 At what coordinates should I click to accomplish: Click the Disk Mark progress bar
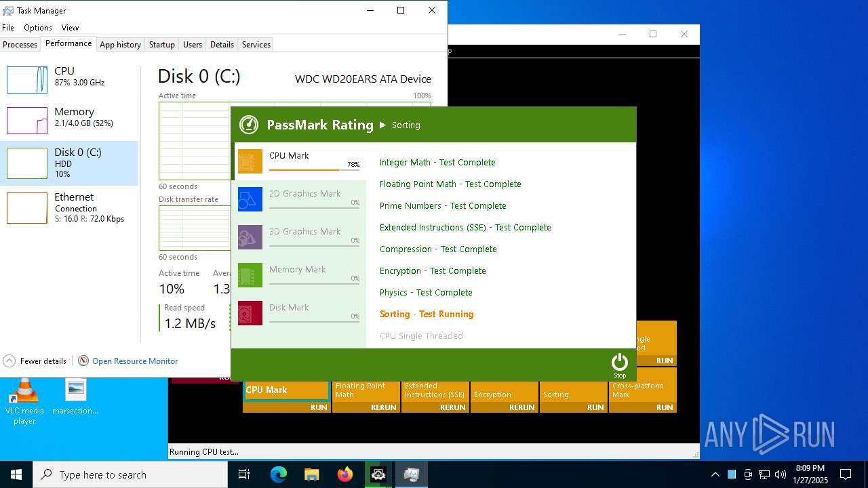tap(314, 322)
